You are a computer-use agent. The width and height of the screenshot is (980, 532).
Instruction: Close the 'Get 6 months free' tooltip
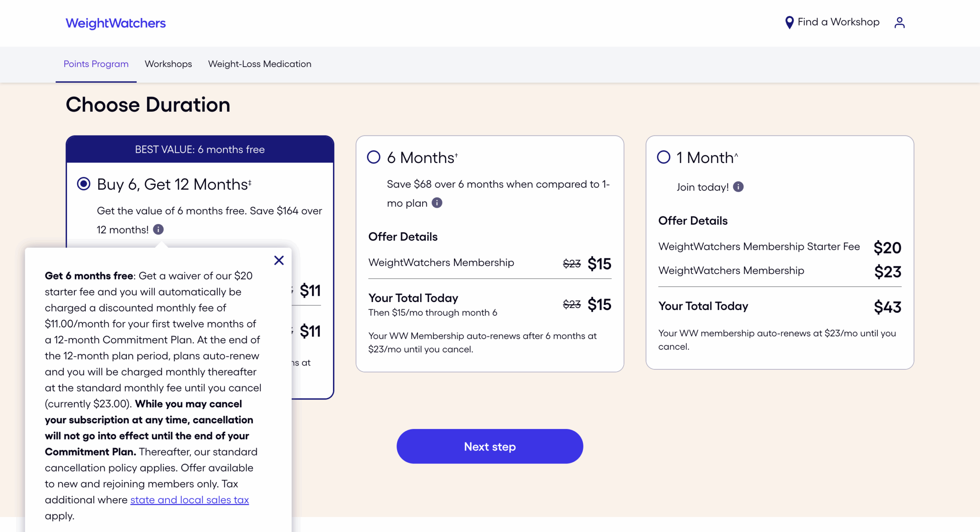click(x=279, y=260)
